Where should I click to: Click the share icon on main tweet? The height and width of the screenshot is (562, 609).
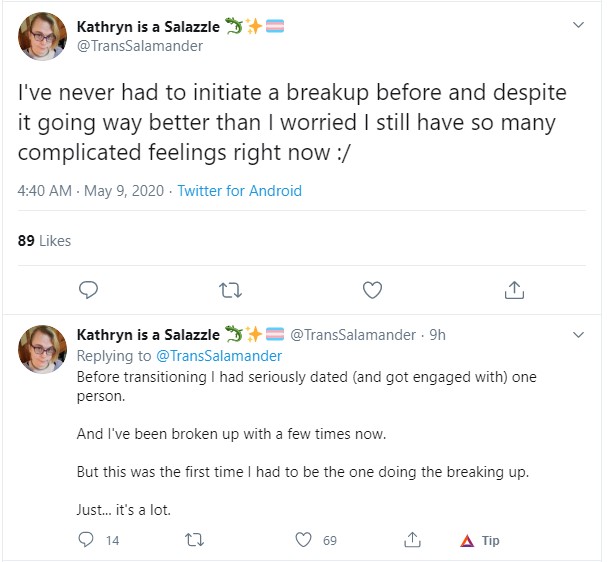coord(514,290)
